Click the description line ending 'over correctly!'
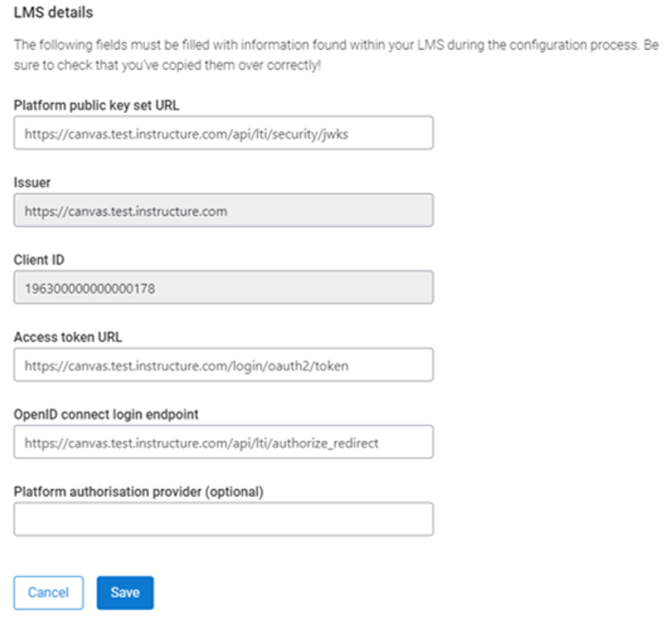 tap(167, 65)
